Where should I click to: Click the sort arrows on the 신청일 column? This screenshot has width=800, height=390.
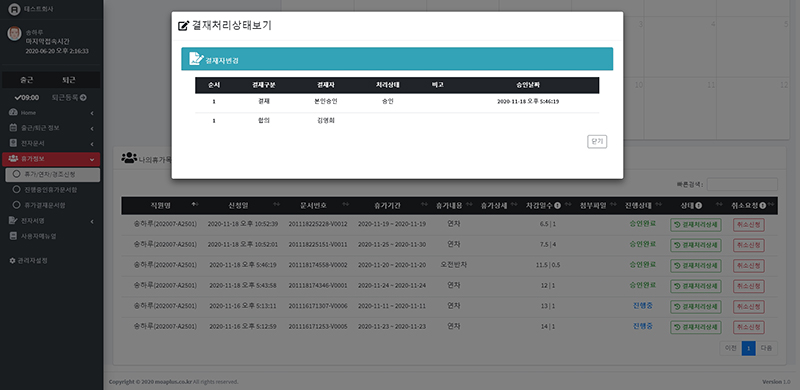[x=276, y=205]
